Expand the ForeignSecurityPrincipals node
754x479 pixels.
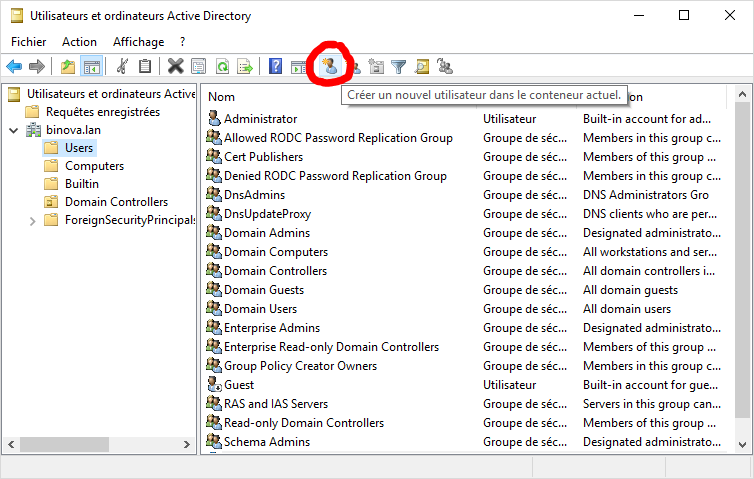(x=33, y=221)
